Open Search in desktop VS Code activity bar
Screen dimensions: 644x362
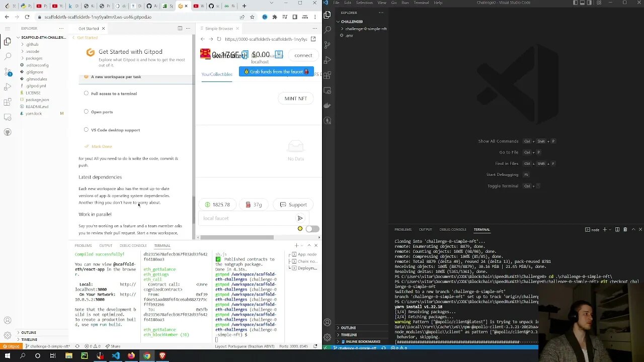point(328,30)
